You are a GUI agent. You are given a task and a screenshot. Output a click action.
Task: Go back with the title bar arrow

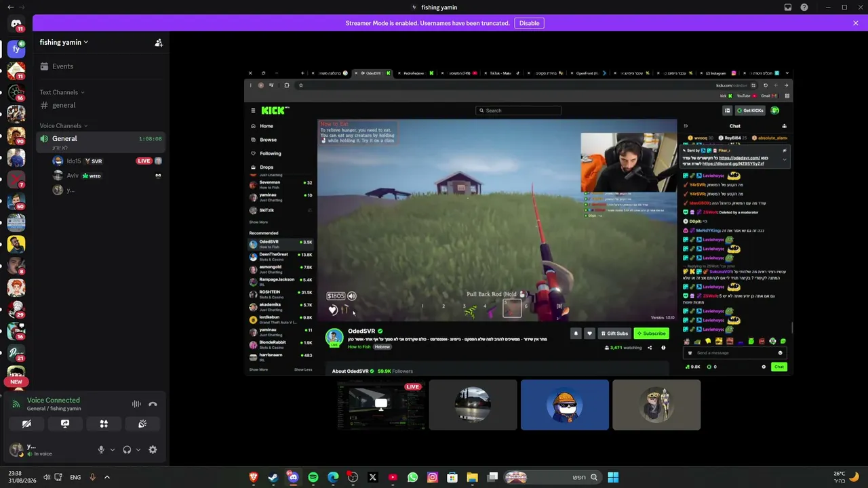[10, 7]
